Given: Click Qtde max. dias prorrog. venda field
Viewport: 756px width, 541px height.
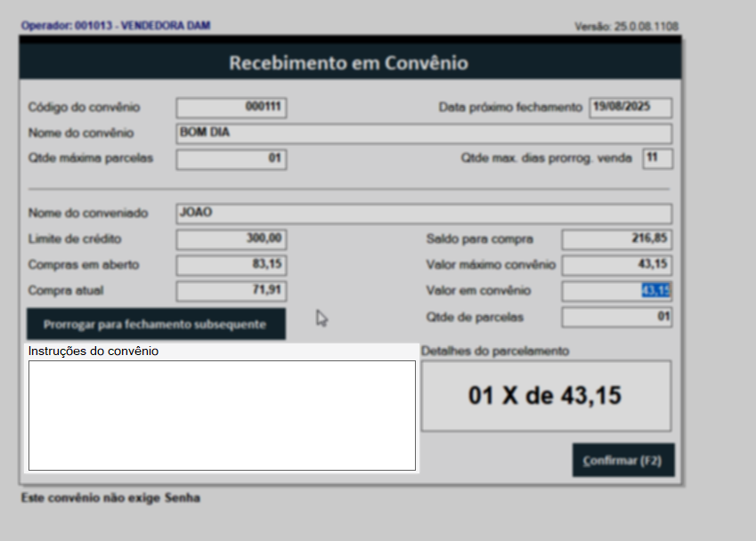Looking at the screenshot, I should [x=658, y=158].
